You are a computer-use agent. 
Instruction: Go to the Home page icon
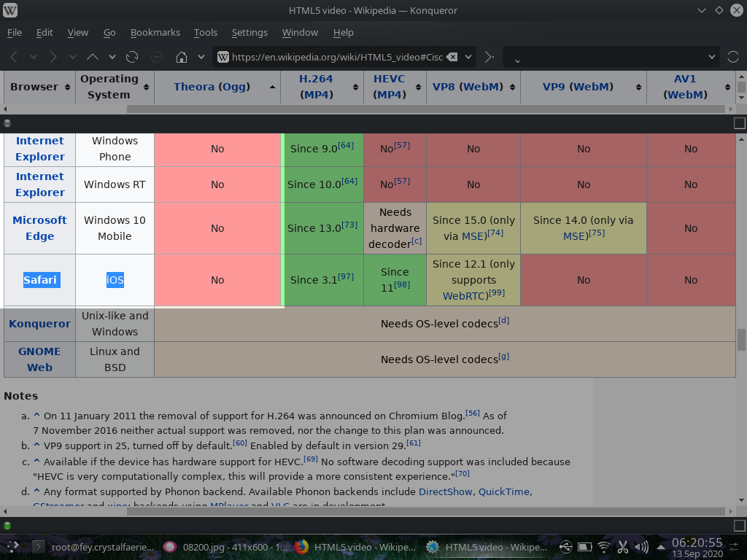tap(182, 57)
